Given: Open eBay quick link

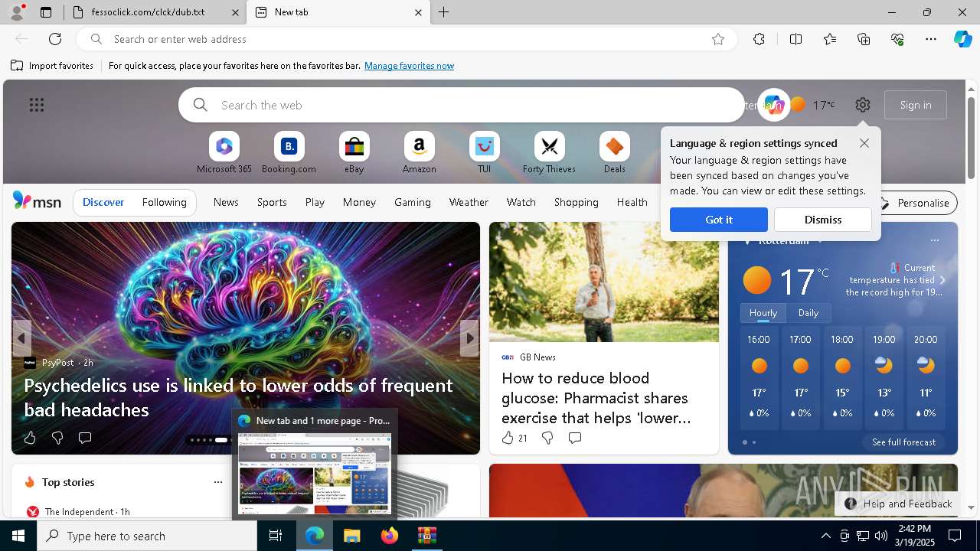Looking at the screenshot, I should click(354, 153).
